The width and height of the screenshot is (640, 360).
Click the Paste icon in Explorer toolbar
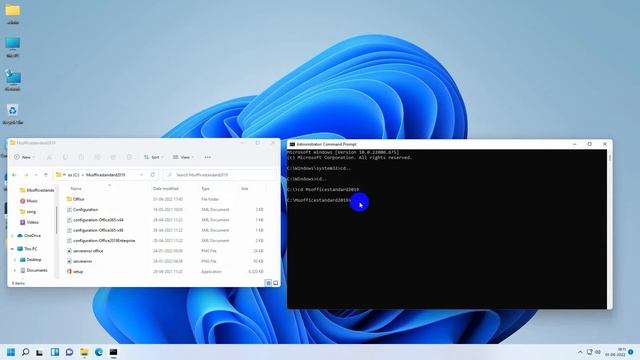81,157
